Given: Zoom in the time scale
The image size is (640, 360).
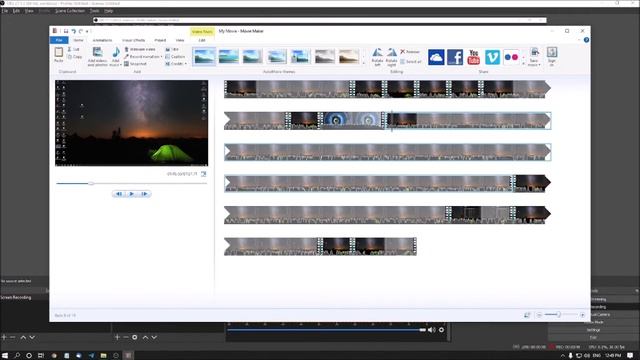Looking at the screenshot, I should click(582, 315).
